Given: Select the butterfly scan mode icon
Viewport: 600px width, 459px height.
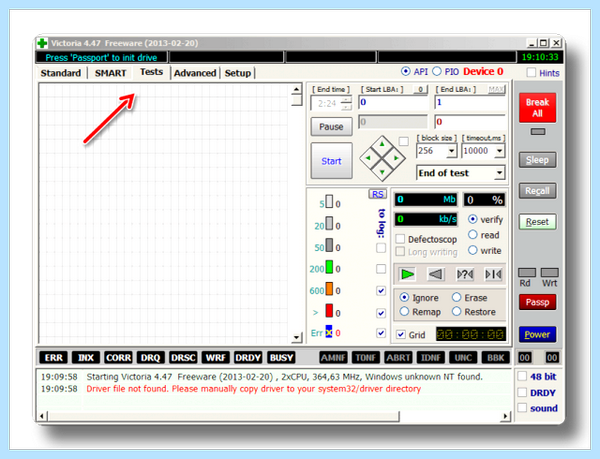Looking at the screenshot, I should [493, 274].
